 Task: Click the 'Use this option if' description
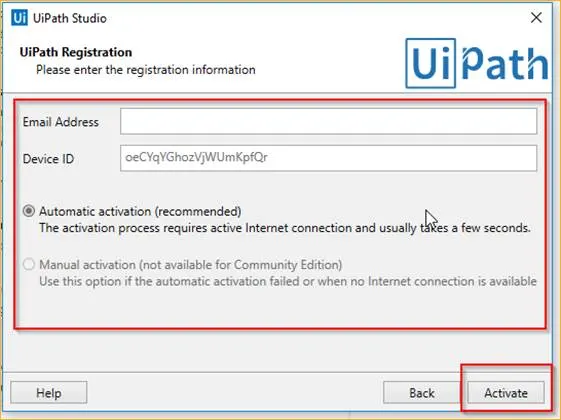click(x=288, y=281)
